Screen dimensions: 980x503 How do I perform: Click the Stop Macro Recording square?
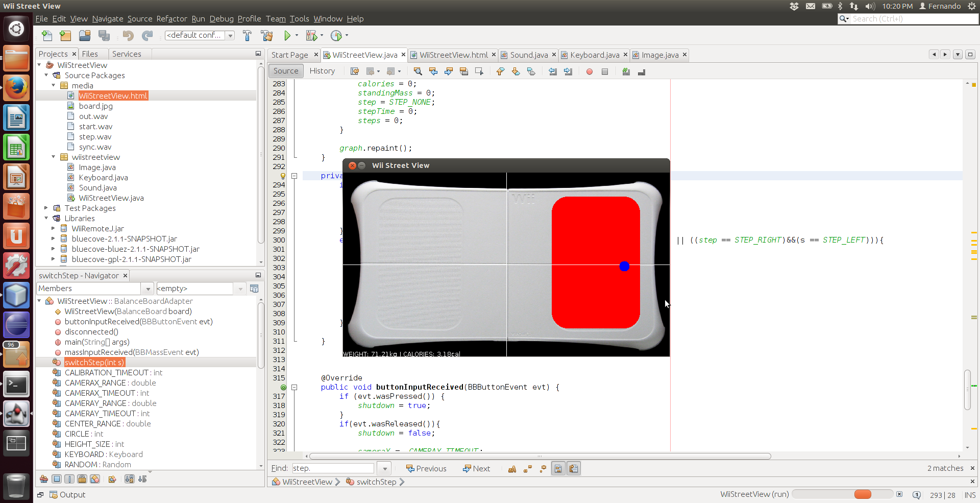605,71
